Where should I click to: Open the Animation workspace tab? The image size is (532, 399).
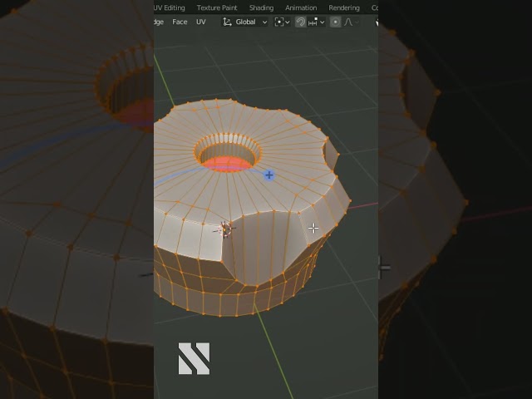[x=301, y=7]
